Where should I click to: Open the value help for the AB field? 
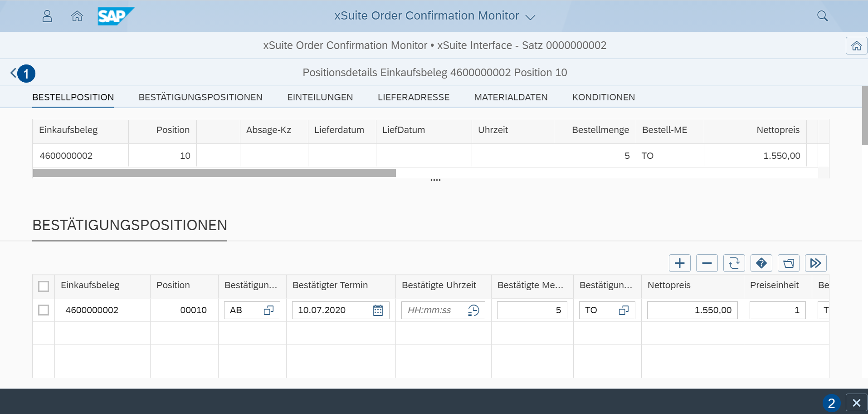(x=268, y=310)
